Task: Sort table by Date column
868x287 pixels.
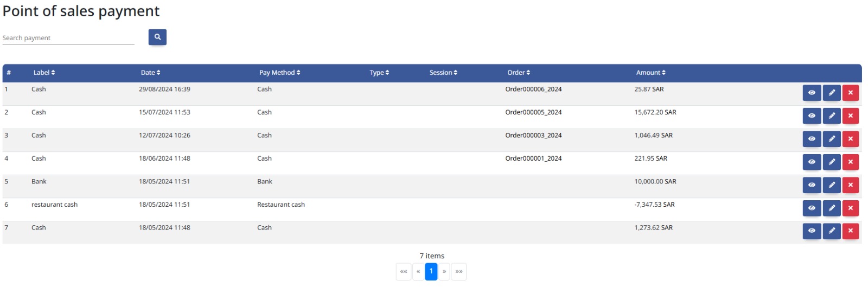Action: point(150,73)
